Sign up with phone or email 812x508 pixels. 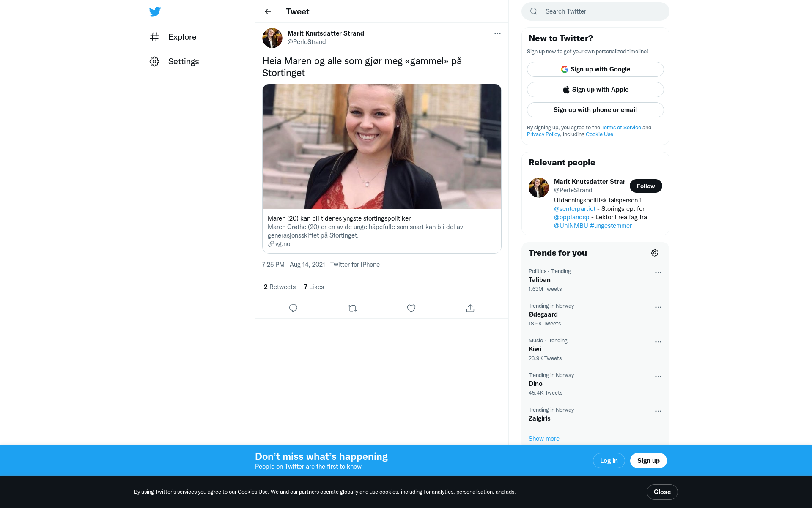[595, 110]
